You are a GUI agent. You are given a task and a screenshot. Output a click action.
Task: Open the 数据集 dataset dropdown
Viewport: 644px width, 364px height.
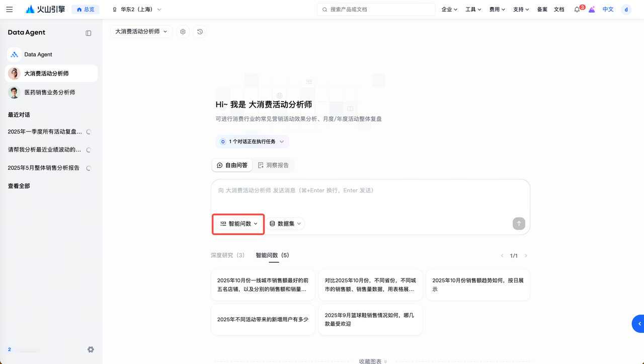coord(285,224)
